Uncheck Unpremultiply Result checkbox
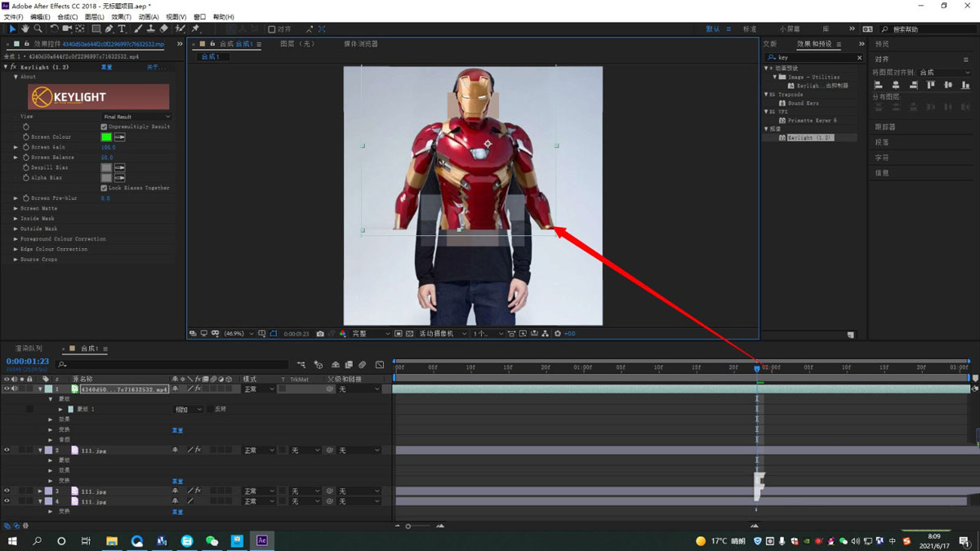Image resolution: width=980 pixels, height=551 pixels. point(104,127)
